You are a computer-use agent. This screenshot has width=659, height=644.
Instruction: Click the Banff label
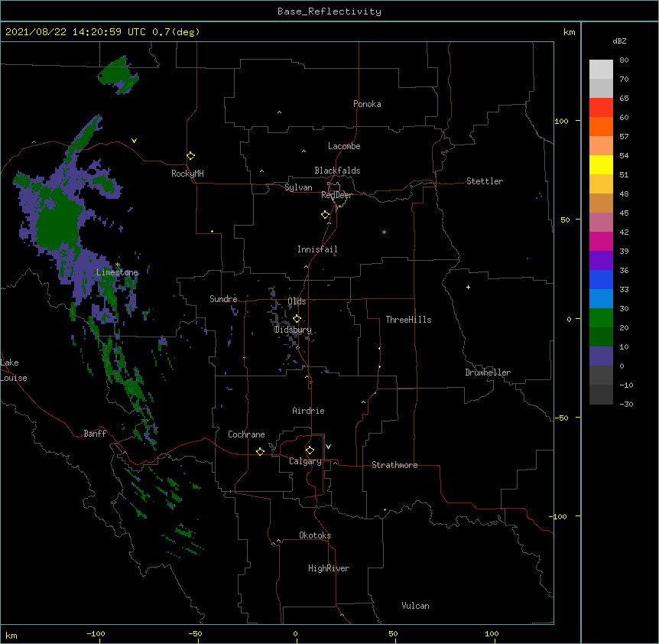[x=95, y=434]
